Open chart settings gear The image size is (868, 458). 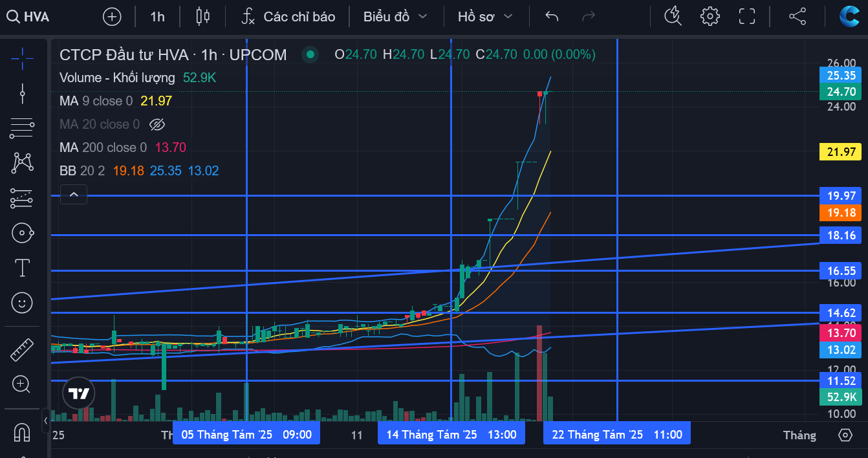(710, 17)
